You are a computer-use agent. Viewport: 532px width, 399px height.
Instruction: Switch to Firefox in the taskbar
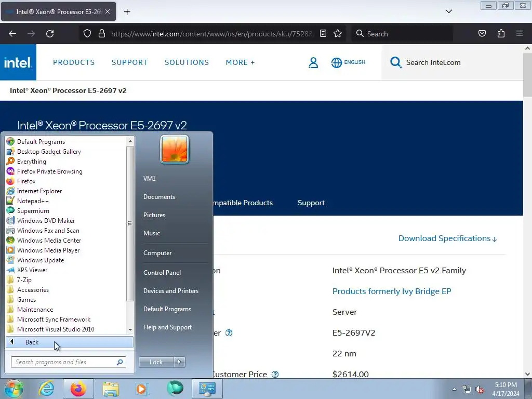tap(78, 389)
